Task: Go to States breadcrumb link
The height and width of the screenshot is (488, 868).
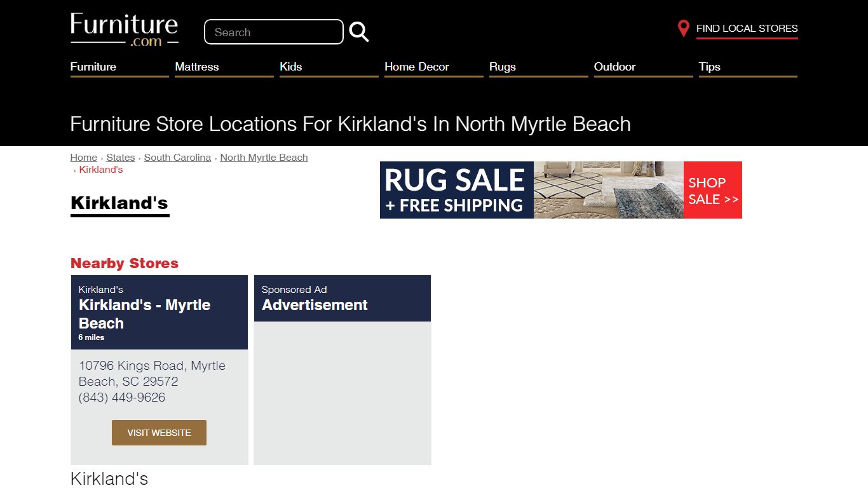Action: coord(121,158)
